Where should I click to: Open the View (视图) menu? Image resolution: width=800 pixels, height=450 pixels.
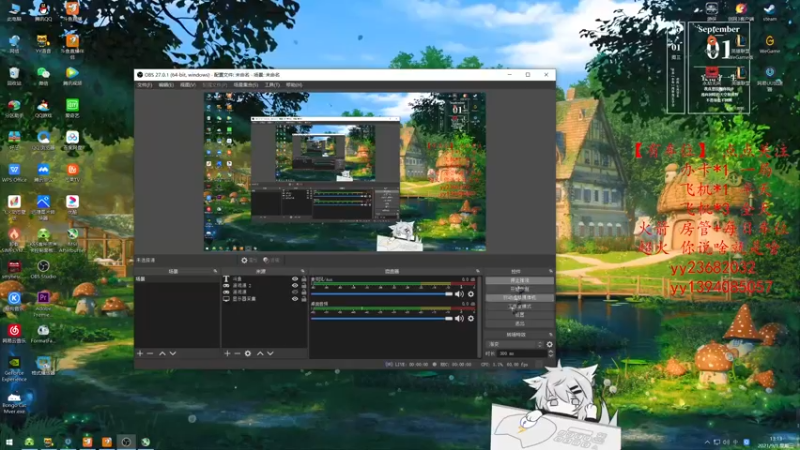tap(188, 85)
